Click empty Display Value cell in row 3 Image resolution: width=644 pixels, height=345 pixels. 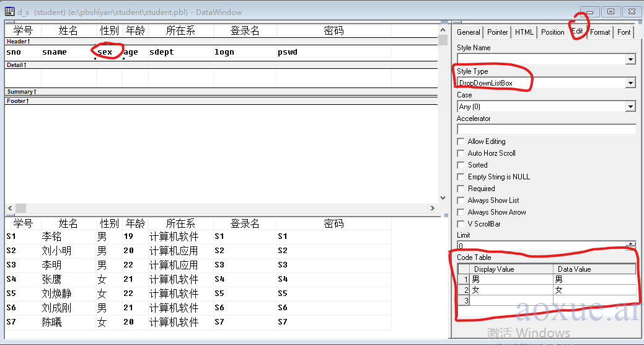click(512, 300)
